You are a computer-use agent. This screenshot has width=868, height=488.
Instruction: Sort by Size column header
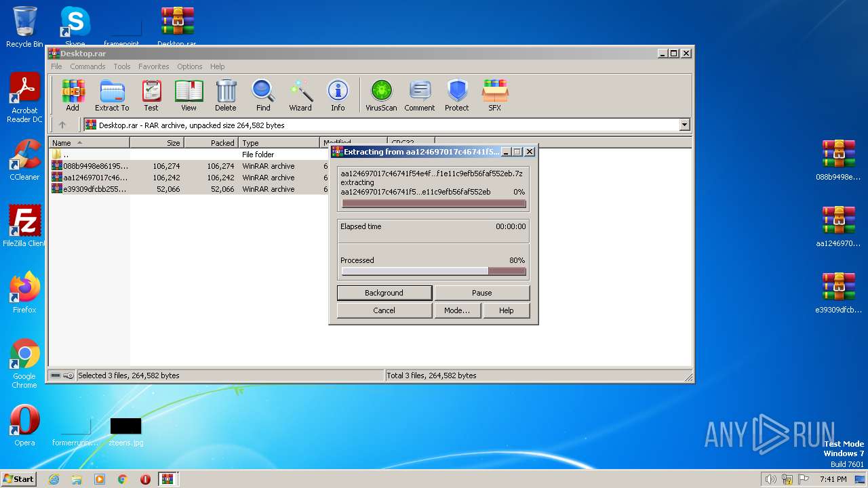pyautogui.click(x=157, y=143)
